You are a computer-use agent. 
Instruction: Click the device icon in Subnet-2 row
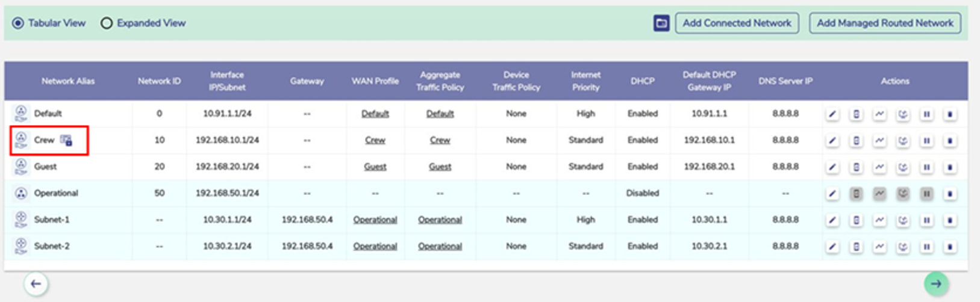[x=856, y=247]
